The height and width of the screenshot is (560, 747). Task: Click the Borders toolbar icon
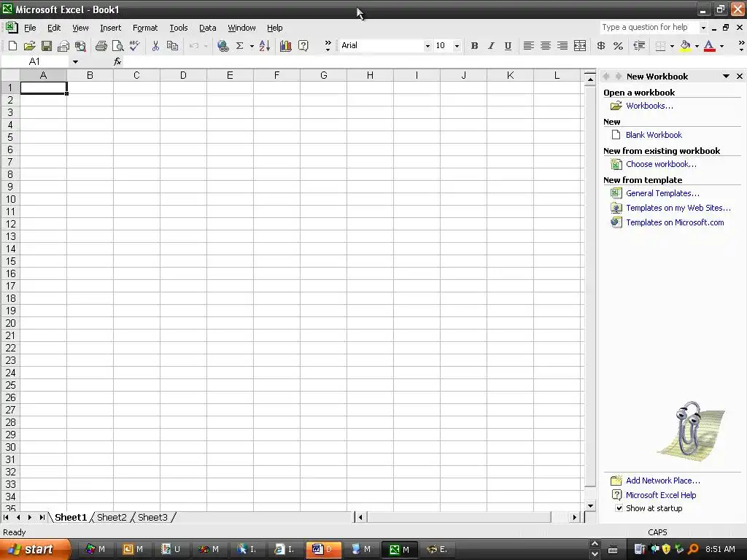pyautogui.click(x=660, y=46)
